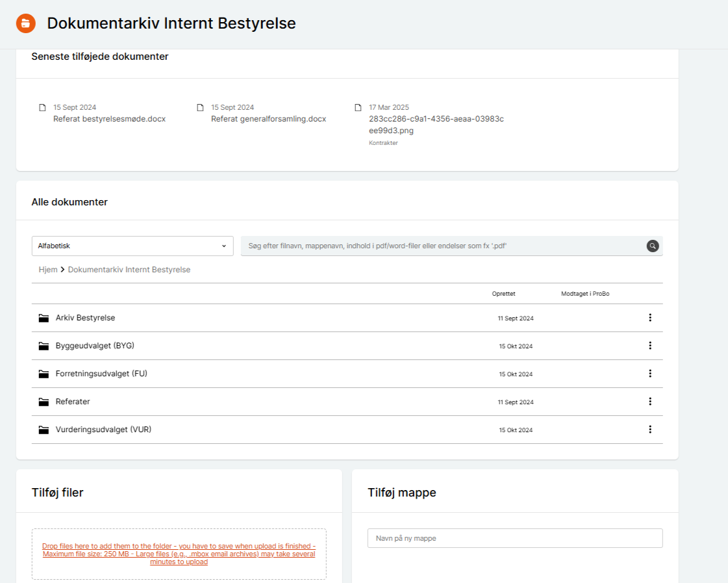The height and width of the screenshot is (583, 728).
Task: Open the Byggeudvalget (BYG) folder
Action: 95,346
